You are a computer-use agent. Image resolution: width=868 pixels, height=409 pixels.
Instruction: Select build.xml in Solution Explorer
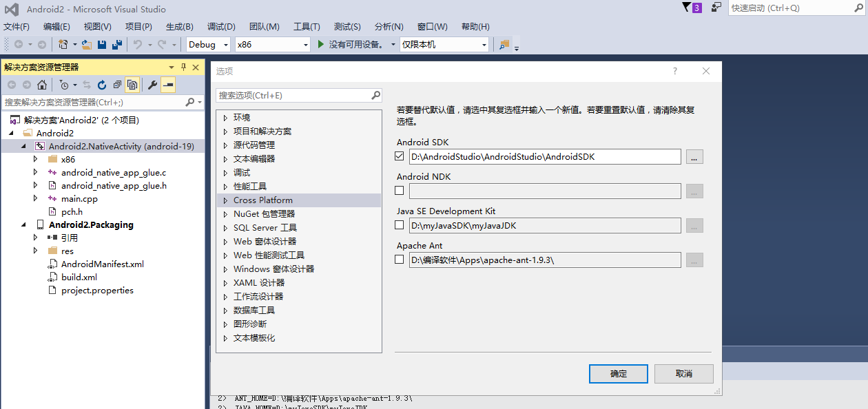pyautogui.click(x=79, y=277)
